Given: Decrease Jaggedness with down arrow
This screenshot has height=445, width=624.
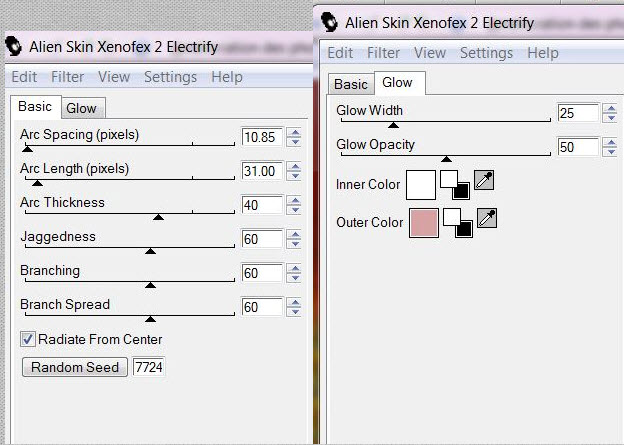Looking at the screenshot, I should pyautogui.click(x=294, y=244).
